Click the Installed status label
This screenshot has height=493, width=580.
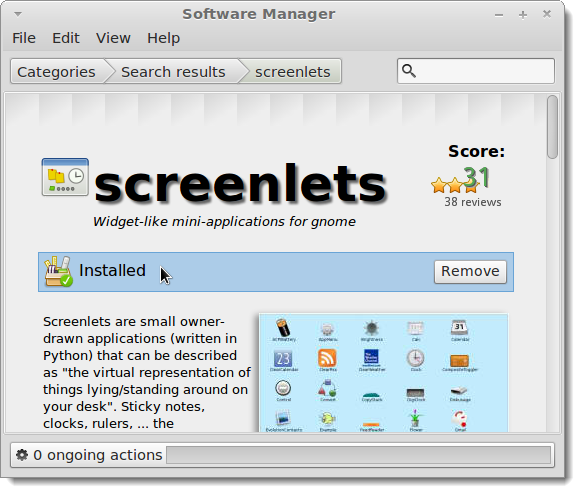(x=112, y=271)
